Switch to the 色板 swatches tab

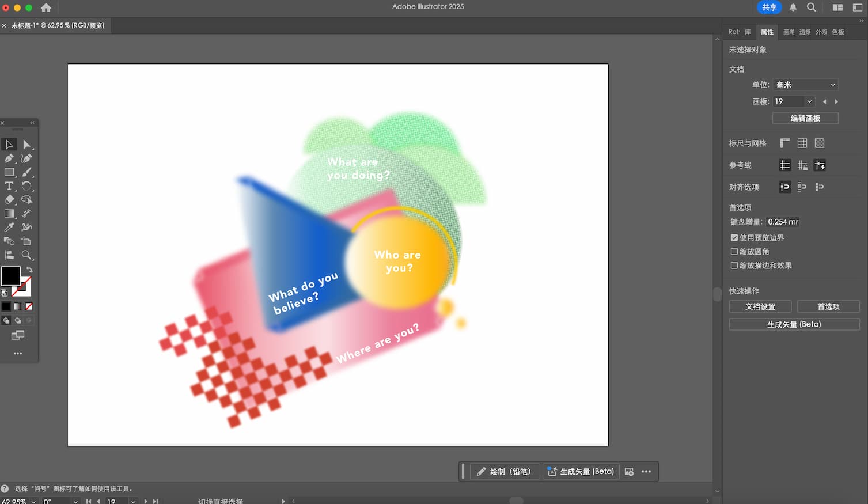pyautogui.click(x=838, y=32)
